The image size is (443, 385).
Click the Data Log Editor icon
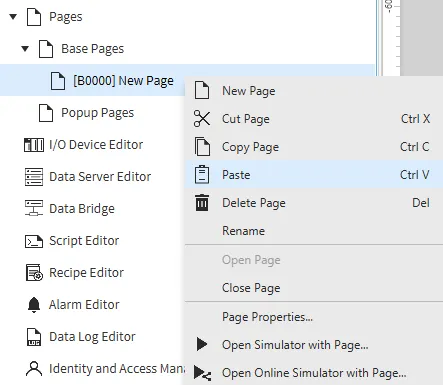click(x=34, y=337)
